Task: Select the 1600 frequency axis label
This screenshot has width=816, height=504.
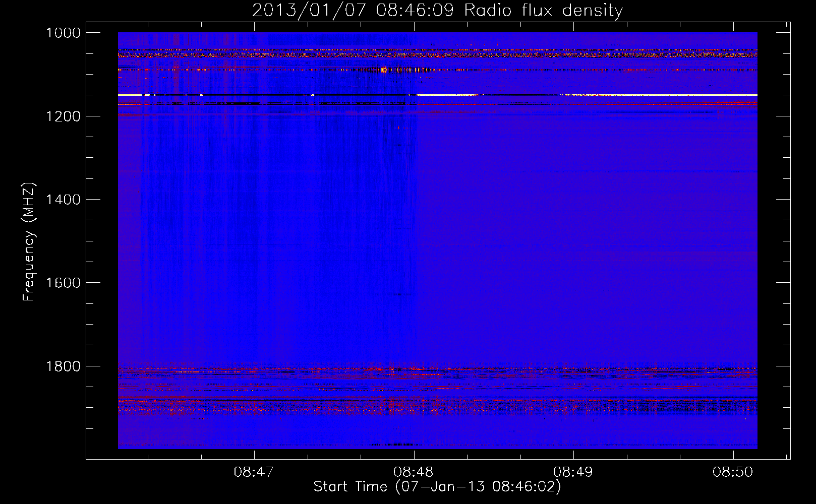Action: (x=63, y=283)
